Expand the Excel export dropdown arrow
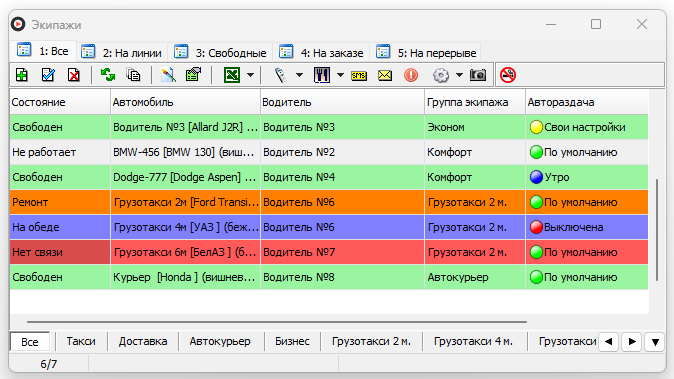Image resolution: width=674 pixels, height=379 pixels. [250, 75]
